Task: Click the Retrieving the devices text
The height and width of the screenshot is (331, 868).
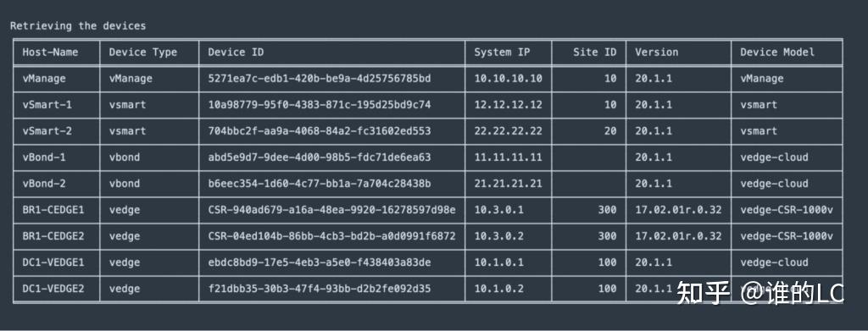Action: pos(78,26)
